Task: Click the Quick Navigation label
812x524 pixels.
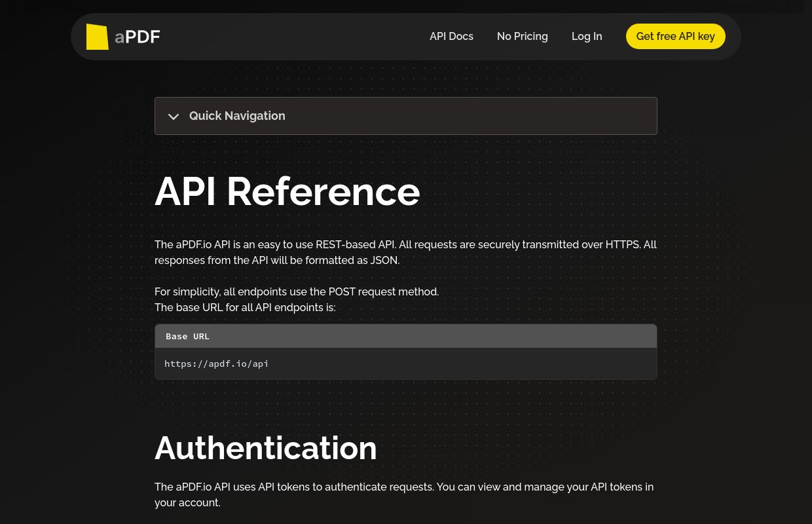Action: coord(237,116)
